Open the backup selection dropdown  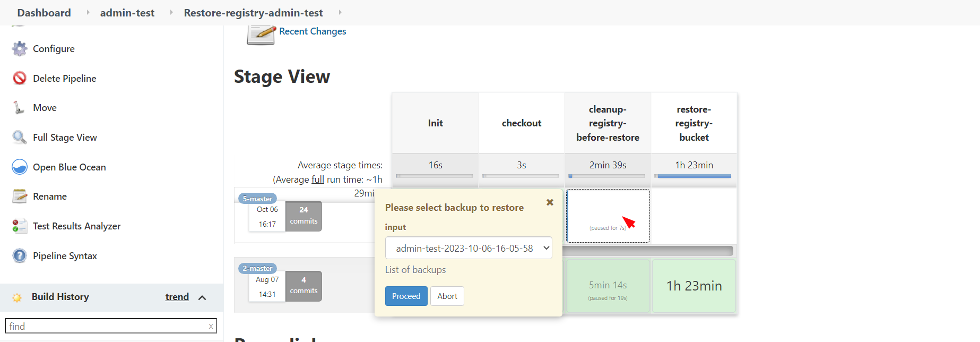(x=469, y=248)
